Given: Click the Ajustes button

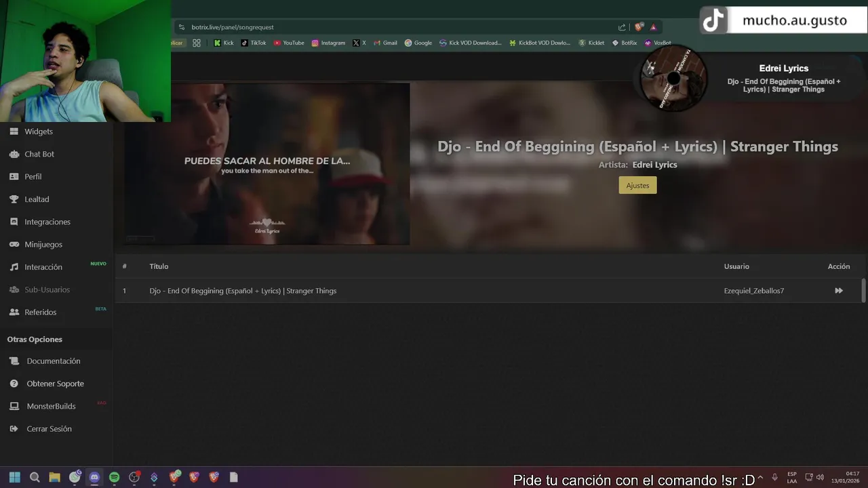Looking at the screenshot, I should (637, 185).
